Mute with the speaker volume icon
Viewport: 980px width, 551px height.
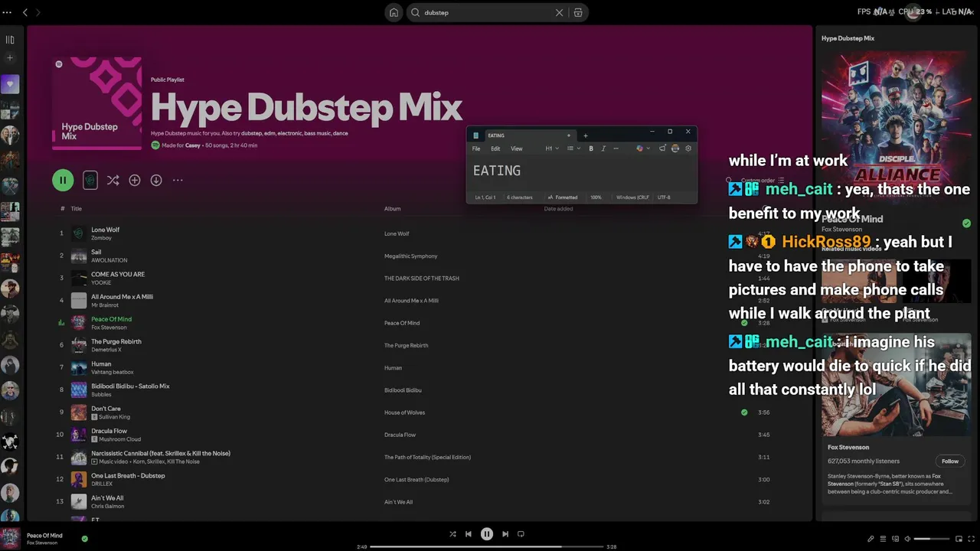(x=907, y=539)
